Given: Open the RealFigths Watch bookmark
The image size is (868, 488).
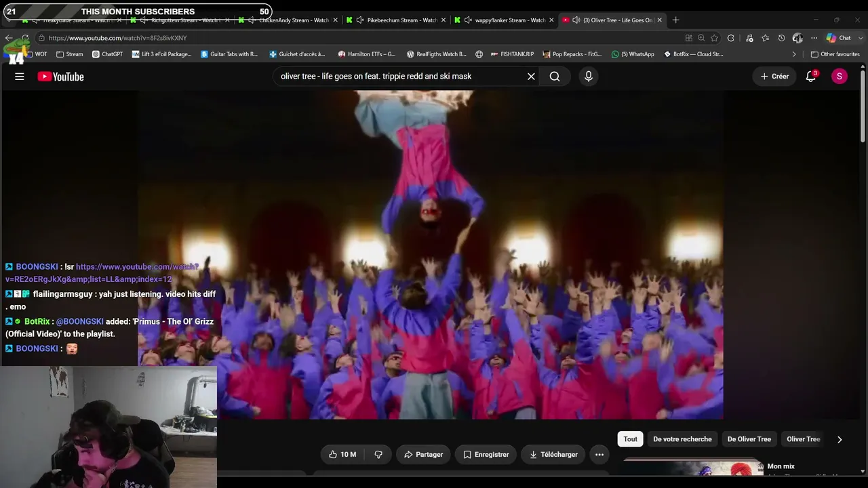Looking at the screenshot, I should pos(437,54).
